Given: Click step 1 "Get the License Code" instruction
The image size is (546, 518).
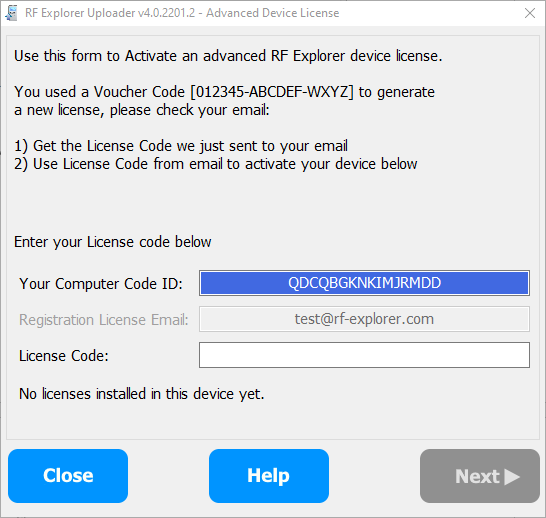Looking at the screenshot, I should pyautogui.click(x=181, y=146).
